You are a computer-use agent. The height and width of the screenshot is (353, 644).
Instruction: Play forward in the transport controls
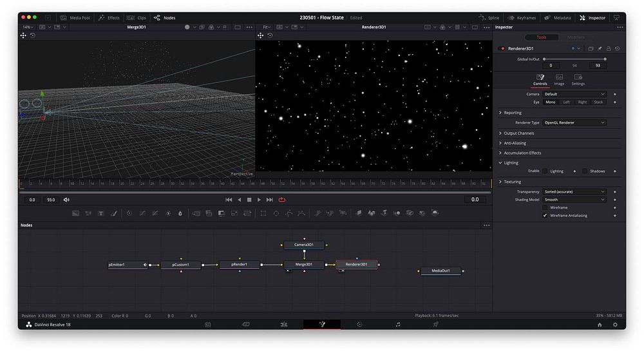(259, 200)
